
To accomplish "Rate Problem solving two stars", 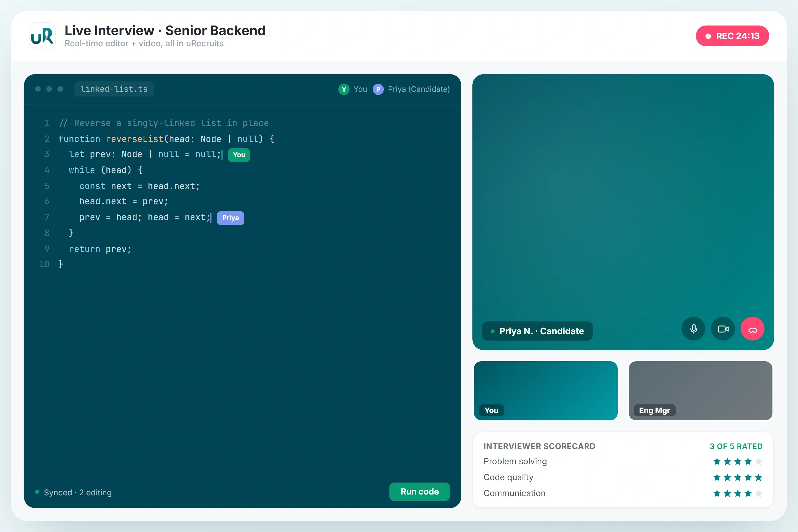I will coord(728,462).
